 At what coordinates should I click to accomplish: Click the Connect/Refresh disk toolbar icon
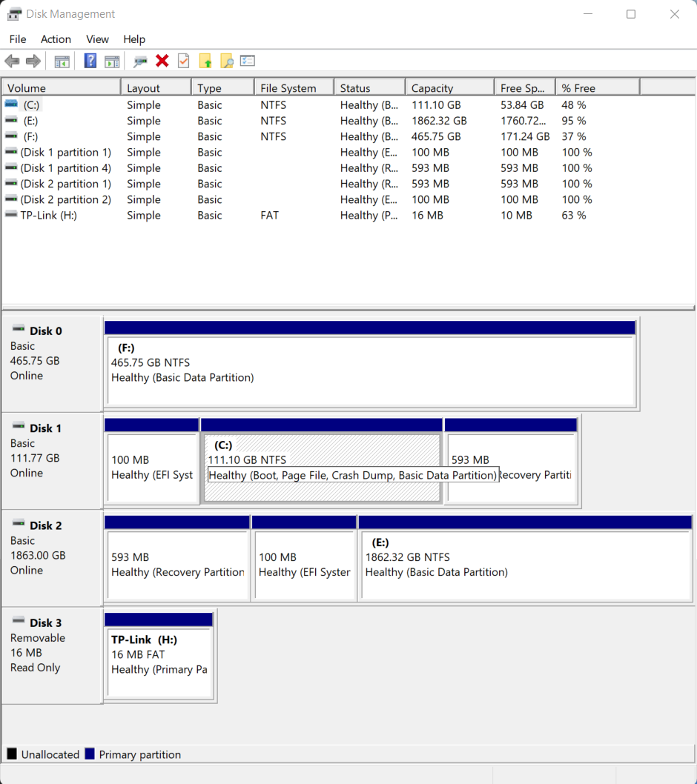coord(140,62)
